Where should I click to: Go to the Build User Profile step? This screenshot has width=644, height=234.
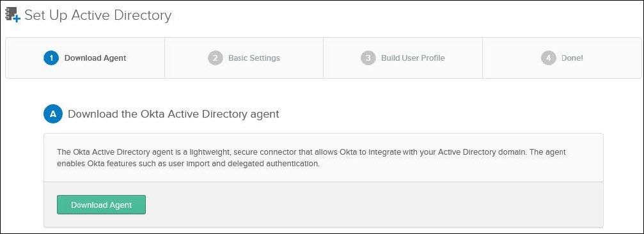[x=403, y=58]
